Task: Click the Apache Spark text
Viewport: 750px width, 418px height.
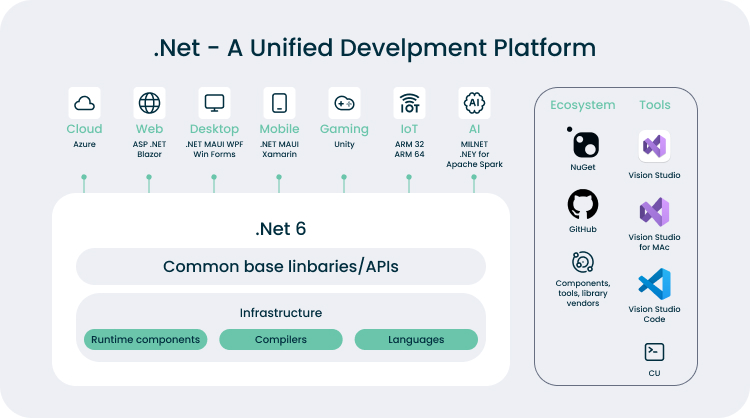Action: (474, 164)
